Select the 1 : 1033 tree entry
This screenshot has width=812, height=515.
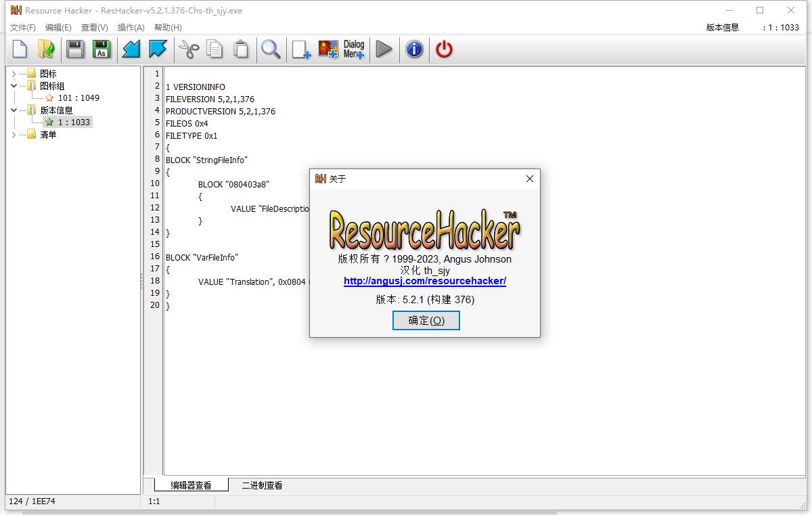74,122
